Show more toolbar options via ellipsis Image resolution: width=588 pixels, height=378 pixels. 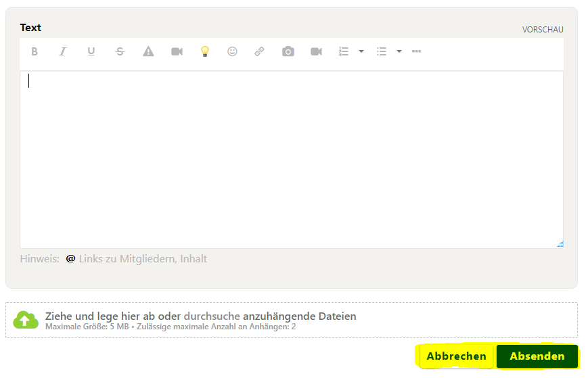(x=416, y=51)
